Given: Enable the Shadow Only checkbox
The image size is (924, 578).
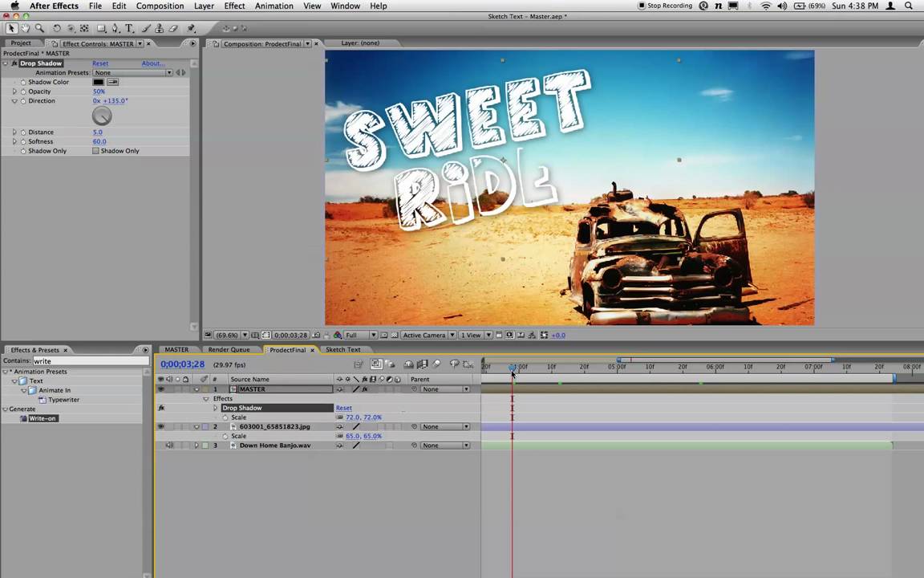Looking at the screenshot, I should (x=95, y=151).
